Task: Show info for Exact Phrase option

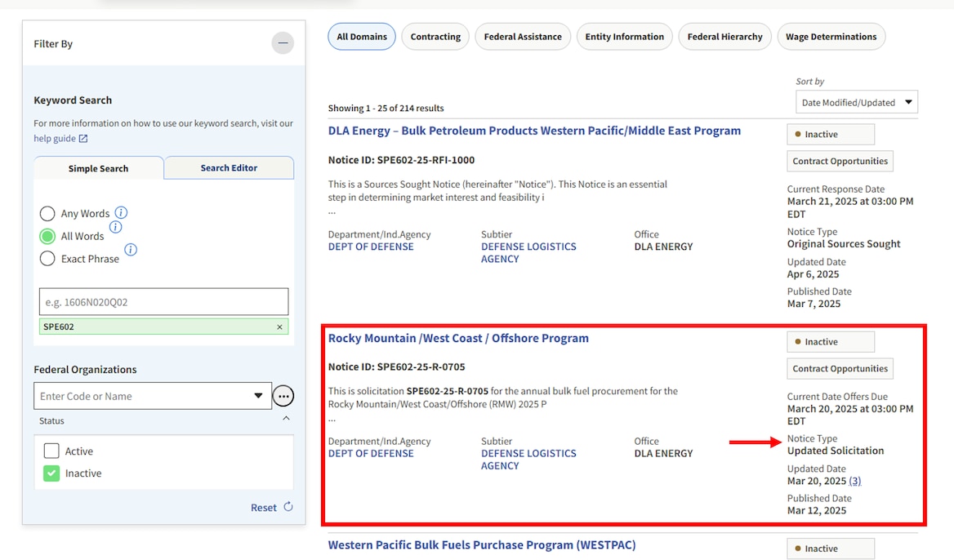Action: (x=131, y=250)
